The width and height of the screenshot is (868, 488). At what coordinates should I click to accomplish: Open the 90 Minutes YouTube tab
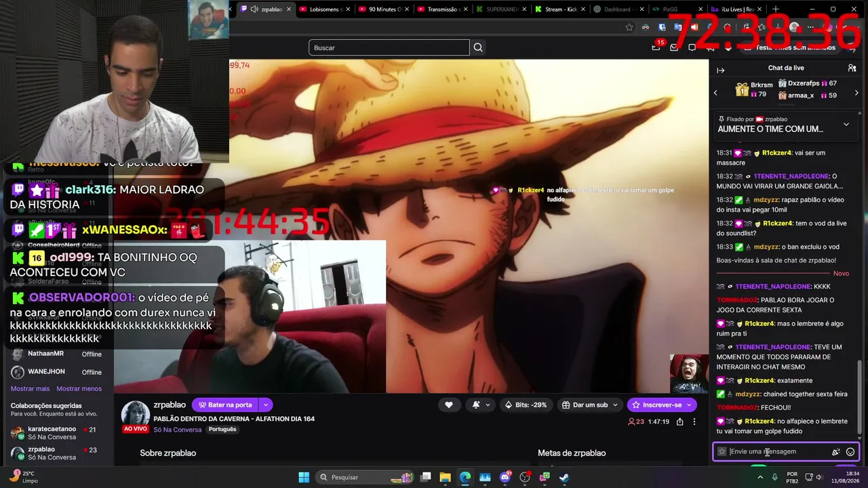(x=383, y=9)
